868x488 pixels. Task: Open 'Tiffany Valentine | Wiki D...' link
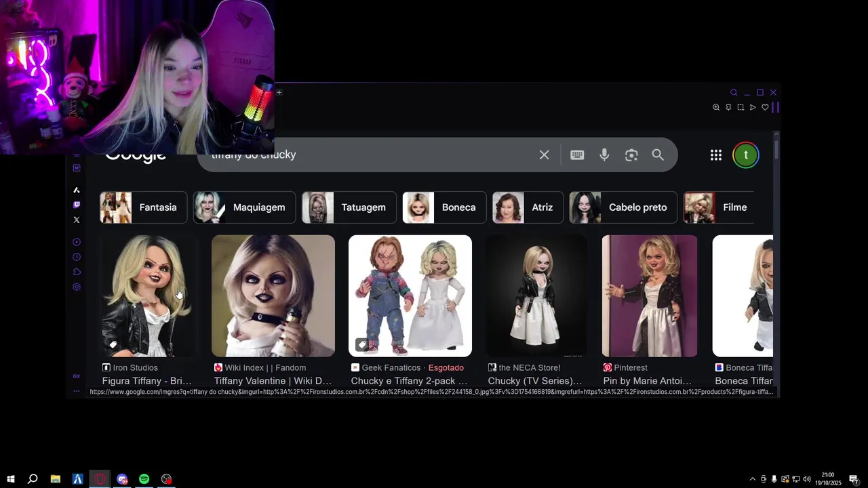click(x=273, y=381)
